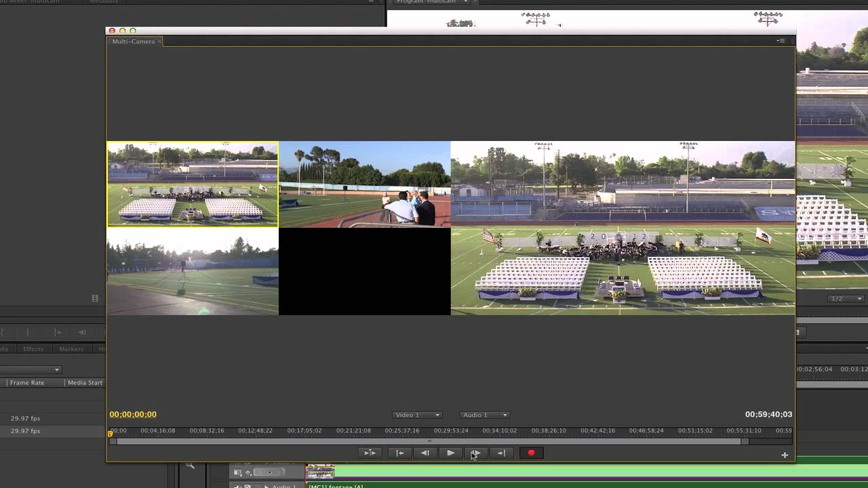Play the Multi-Camera monitor

pos(450,453)
